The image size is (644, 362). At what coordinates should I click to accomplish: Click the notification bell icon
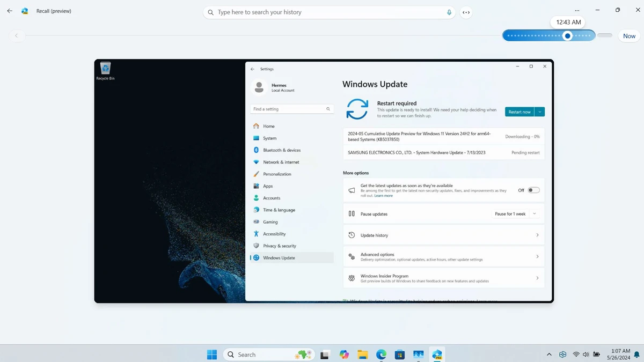[x=636, y=354]
